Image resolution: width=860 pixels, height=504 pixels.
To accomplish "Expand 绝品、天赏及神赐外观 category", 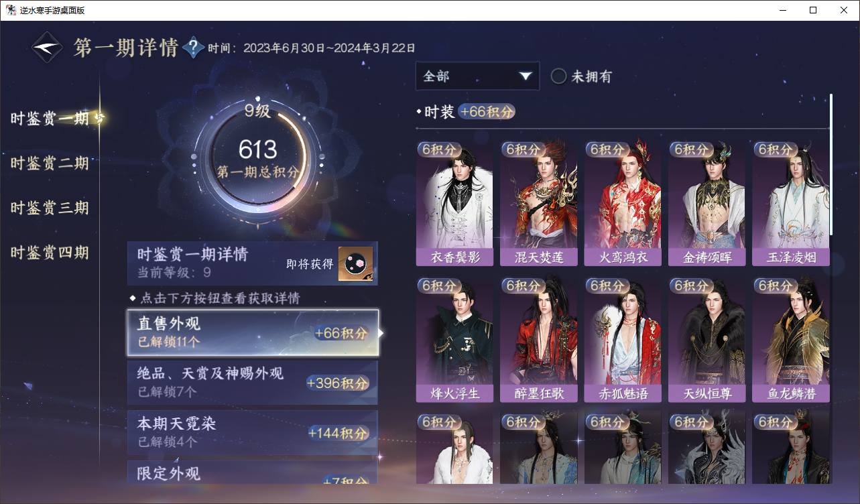I will [x=253, y=382].
